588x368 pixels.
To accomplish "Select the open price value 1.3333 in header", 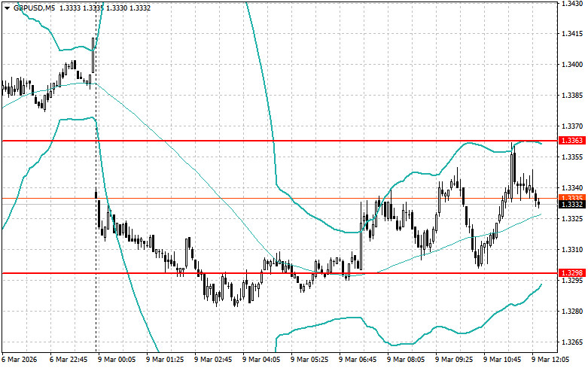I will coord(70,8).
